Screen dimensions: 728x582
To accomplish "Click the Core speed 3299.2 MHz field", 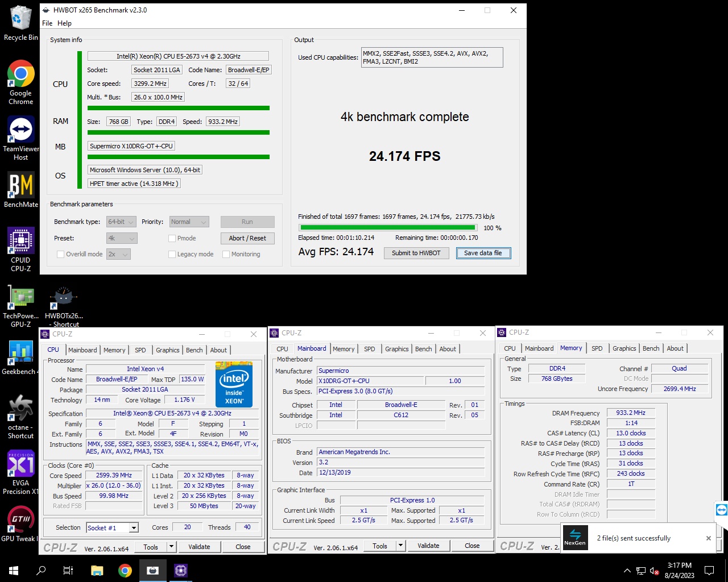I will pos(150,84).
